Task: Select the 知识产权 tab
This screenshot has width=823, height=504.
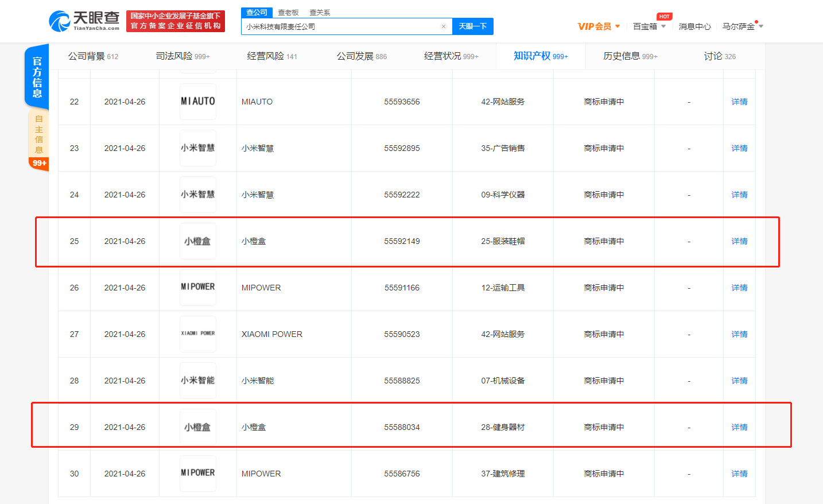Action: click(x=541, y=56)
